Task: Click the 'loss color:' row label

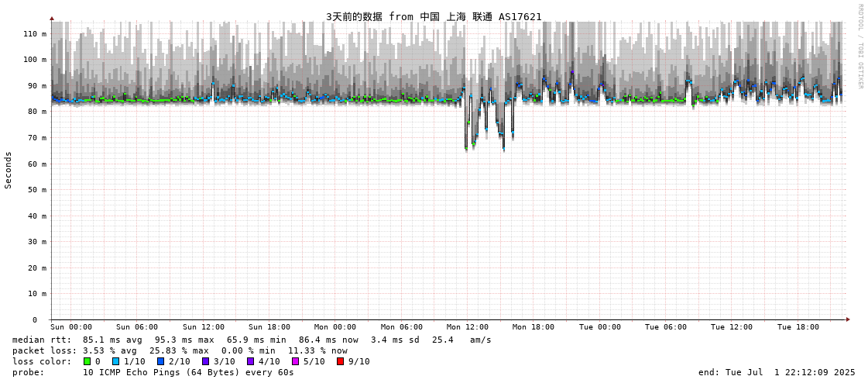Action: click(x=42, y=361)
